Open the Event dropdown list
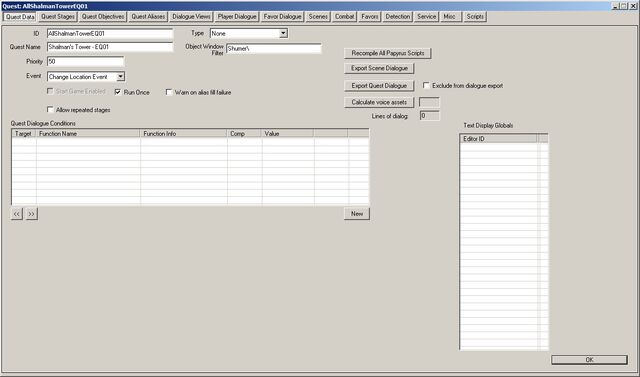The width and height of the screenshot is (640, 377). [x=120, y=77]
